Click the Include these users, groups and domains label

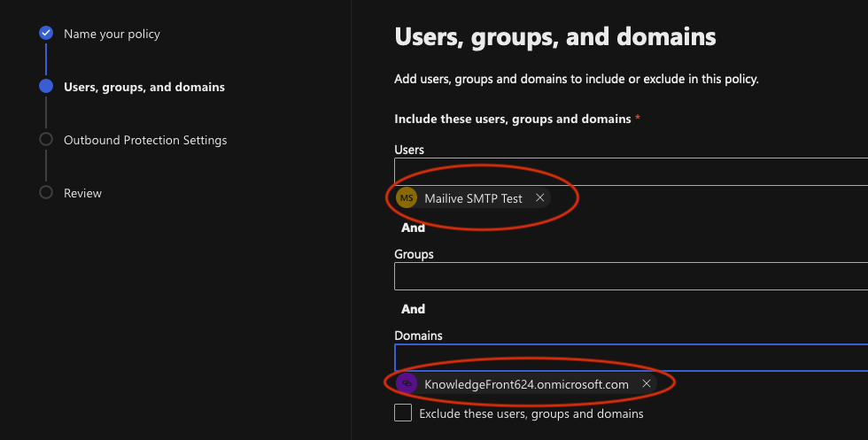tap(513, 119)
